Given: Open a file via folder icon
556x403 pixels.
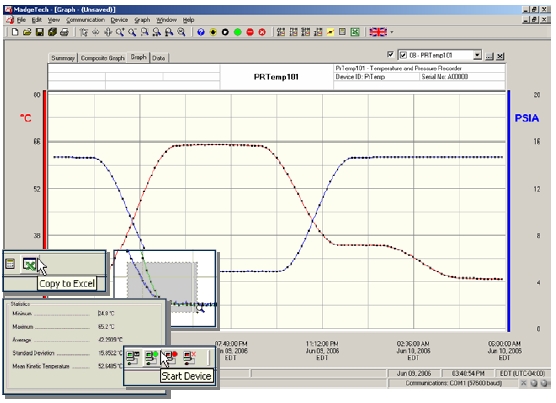Looking at the screenshot, I should (x=27, y=32).
